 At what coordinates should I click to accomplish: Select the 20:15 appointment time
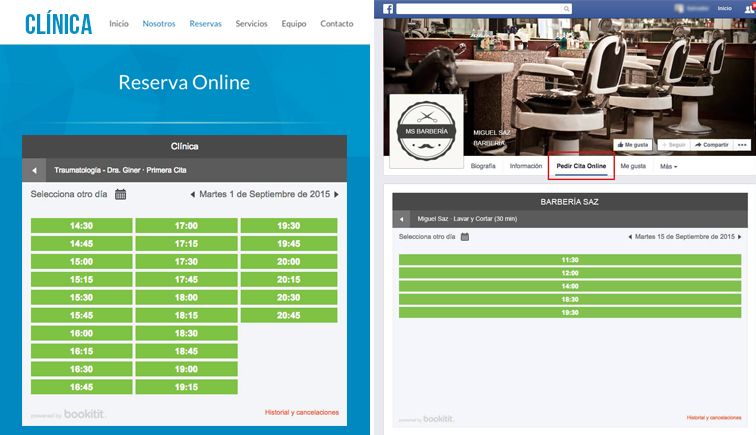[289, 279]
